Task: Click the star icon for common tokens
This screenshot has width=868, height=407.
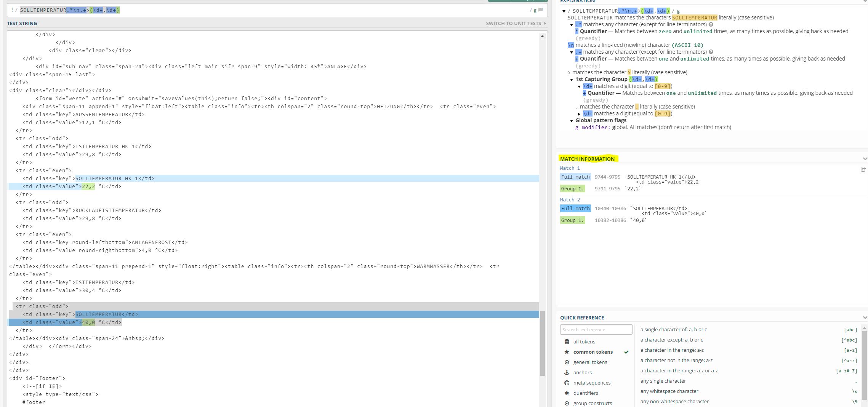Action: click(567, 352)
